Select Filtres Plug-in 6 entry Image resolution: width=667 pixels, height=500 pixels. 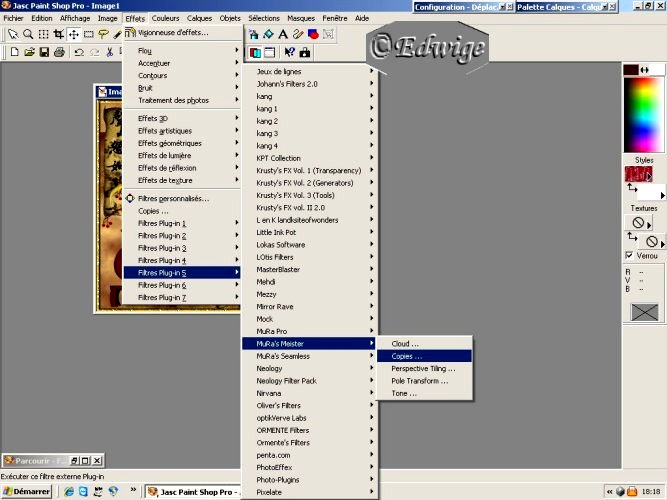[x=182, y=285]
